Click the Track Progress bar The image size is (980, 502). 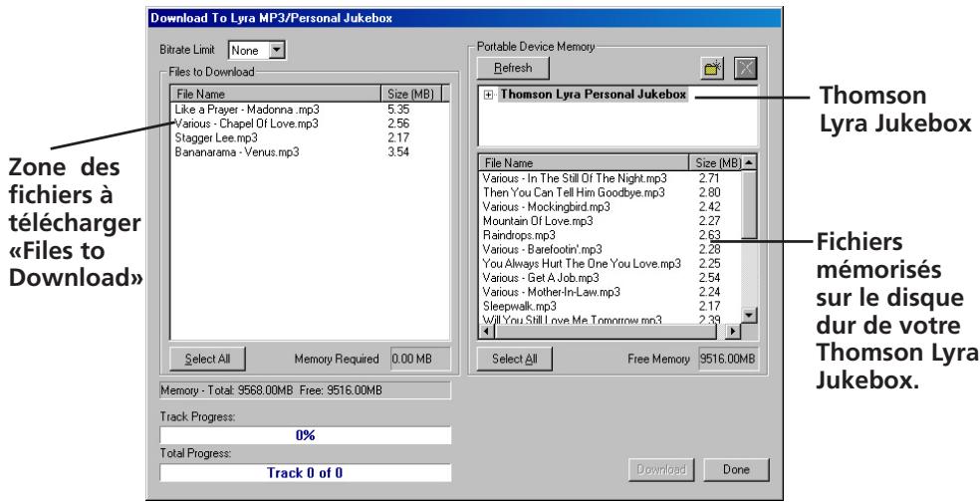point(305,435)
